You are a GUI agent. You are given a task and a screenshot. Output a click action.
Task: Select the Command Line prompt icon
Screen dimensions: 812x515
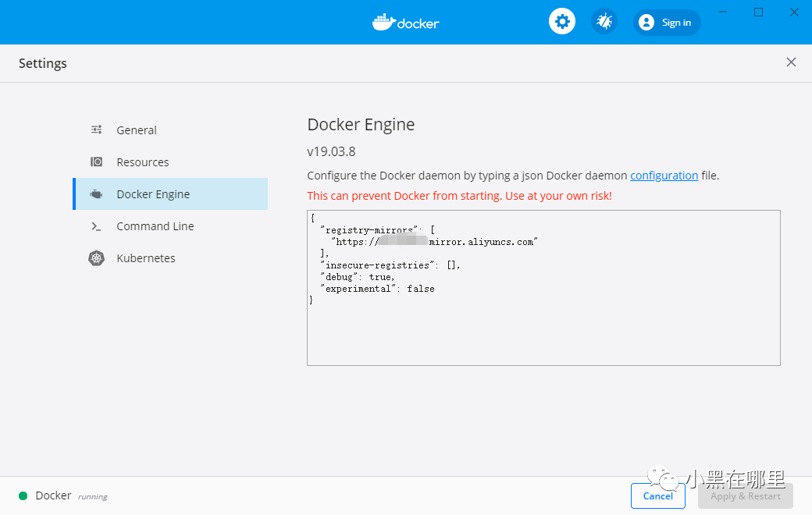point(96,226)
